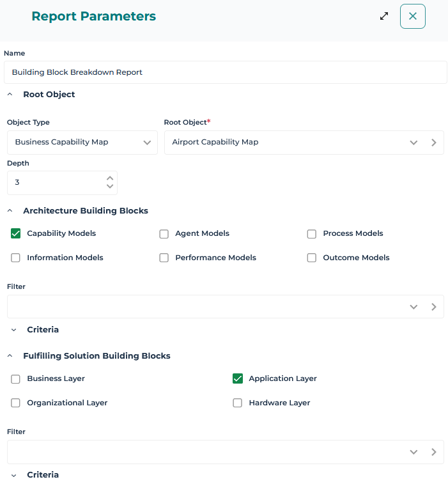Screen dimensions: 448x491
Task: Collapse the Root Object section
Action: tap(10, 95)
